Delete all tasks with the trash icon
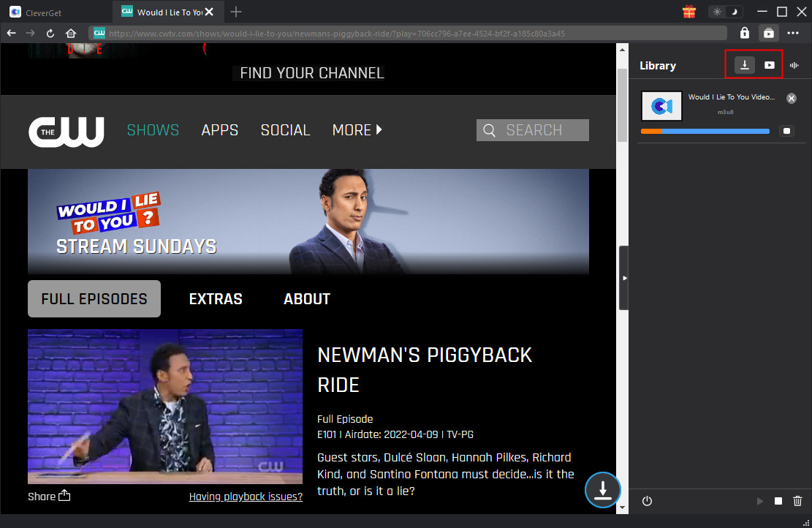812x528 pixels. click(x=797, y=501)
